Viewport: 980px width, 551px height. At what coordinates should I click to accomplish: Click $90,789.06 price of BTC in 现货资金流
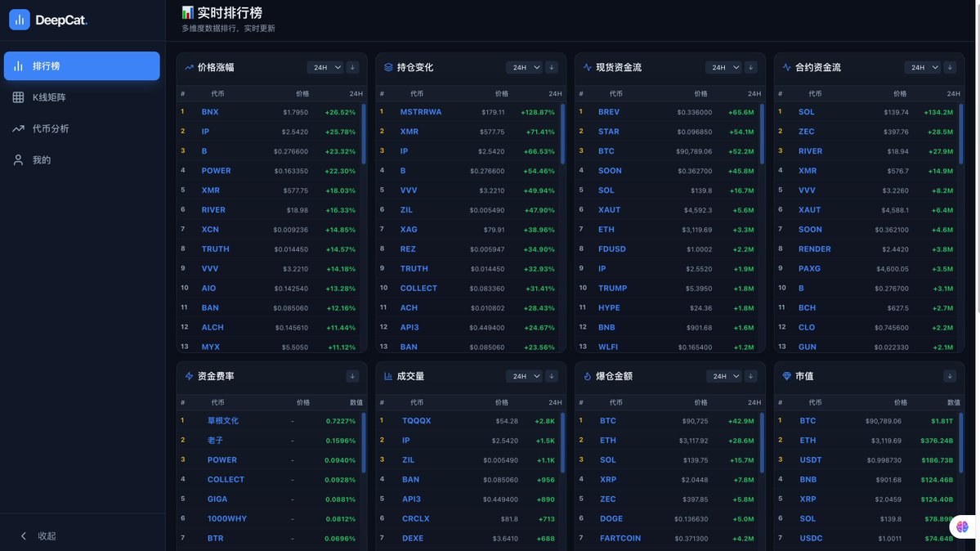tap(694, 151)
